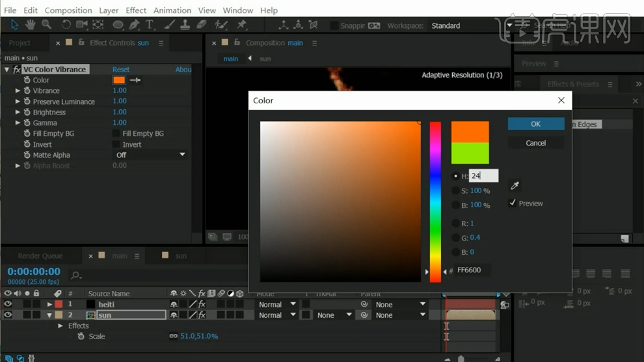Open the Matte Alpha dropdown

[x=150, y=155]
